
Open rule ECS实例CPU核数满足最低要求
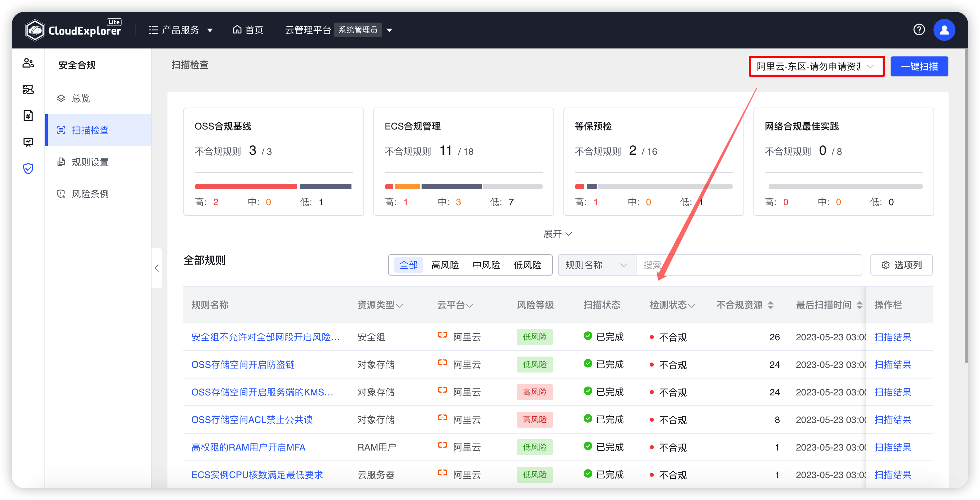257,474
